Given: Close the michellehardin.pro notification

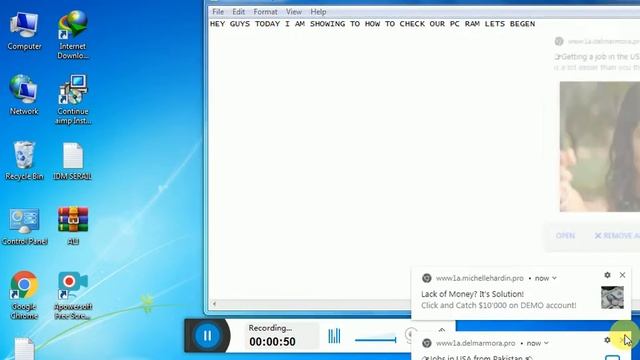Looking at the screenshot, I should coord(622,275).
